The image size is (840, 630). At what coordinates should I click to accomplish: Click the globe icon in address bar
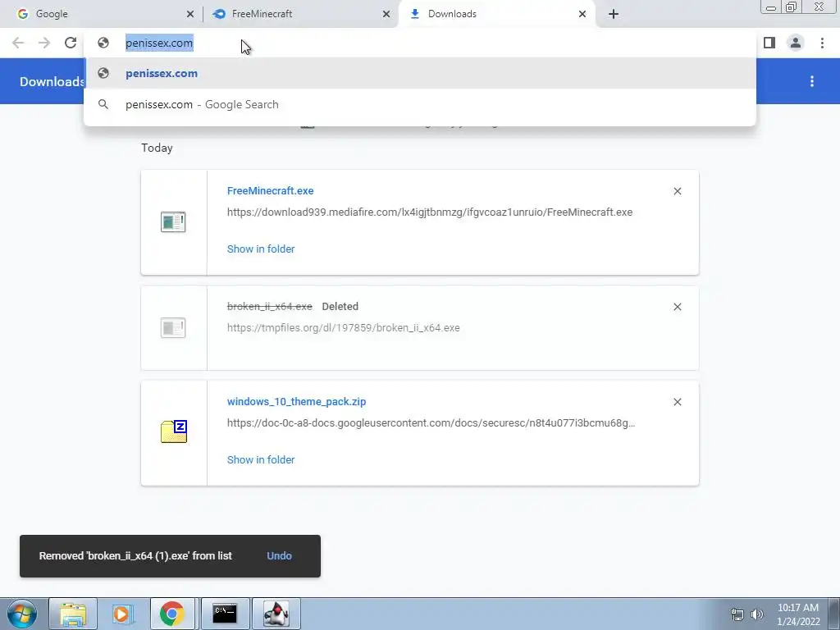coord(103,43)
